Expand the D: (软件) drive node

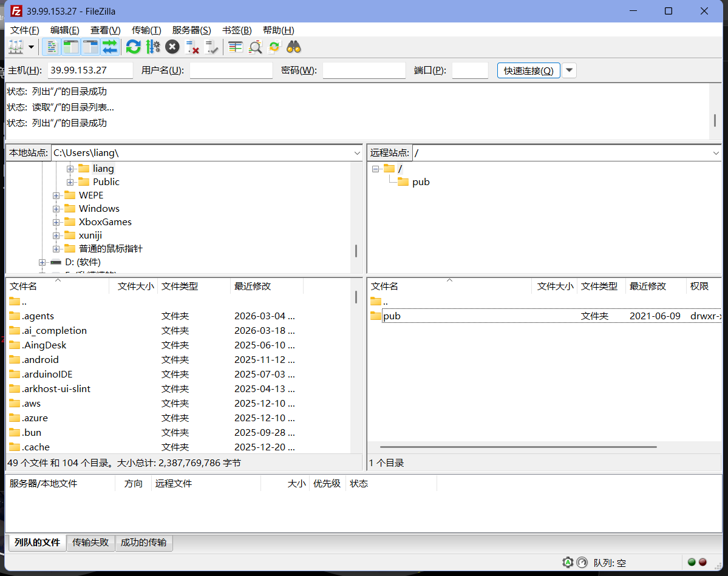point(43,262)
